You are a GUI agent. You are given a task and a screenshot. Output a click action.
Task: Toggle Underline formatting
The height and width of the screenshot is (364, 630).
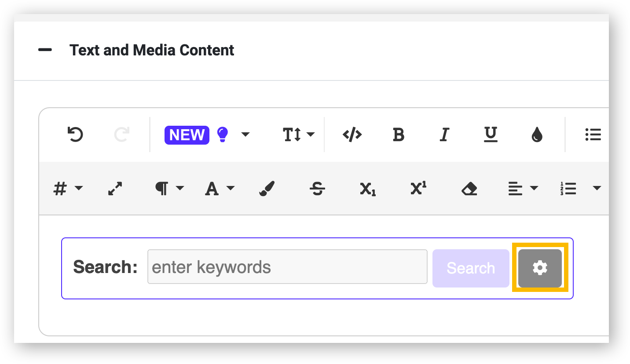[x=491, y=135]
